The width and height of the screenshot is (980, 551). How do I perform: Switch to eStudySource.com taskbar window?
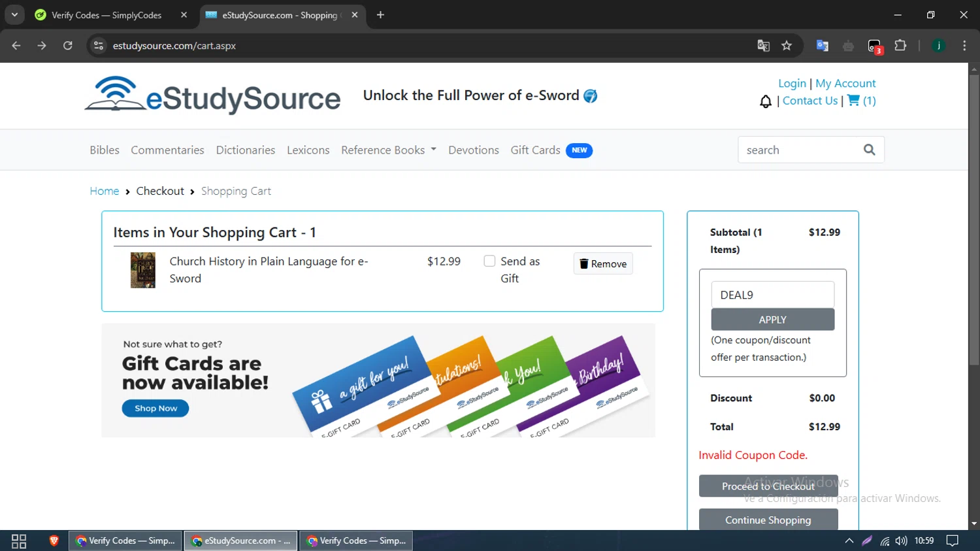(x=241, y=541)
